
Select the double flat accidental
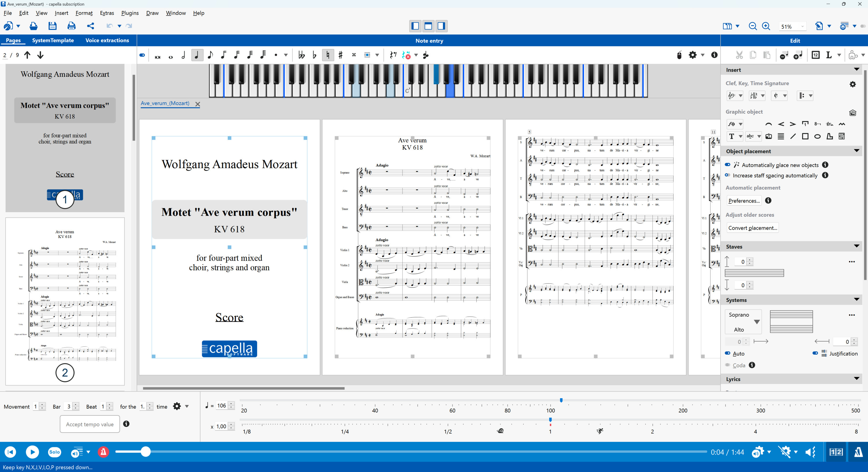point(301,55)
